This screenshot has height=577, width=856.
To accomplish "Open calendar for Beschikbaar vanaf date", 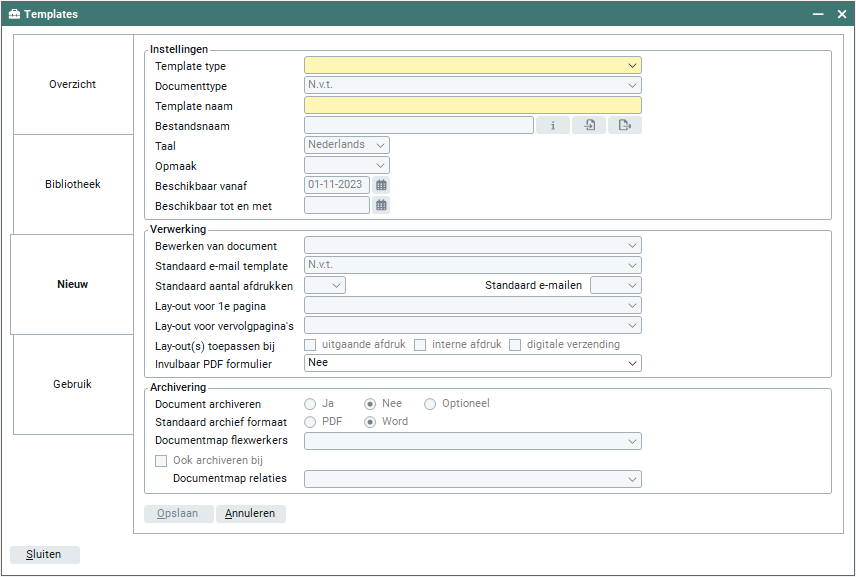I will click(x=381, y=185).
